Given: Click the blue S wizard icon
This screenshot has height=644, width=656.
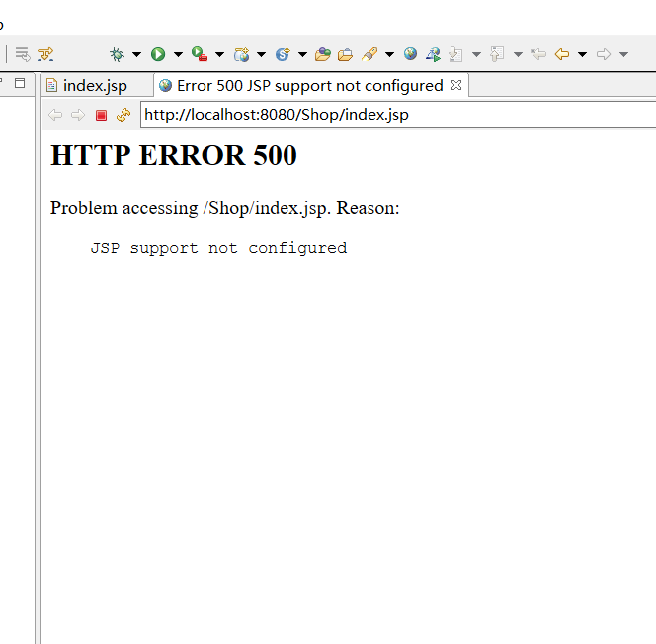Looking at the screenshot, I should coord(283,54).
